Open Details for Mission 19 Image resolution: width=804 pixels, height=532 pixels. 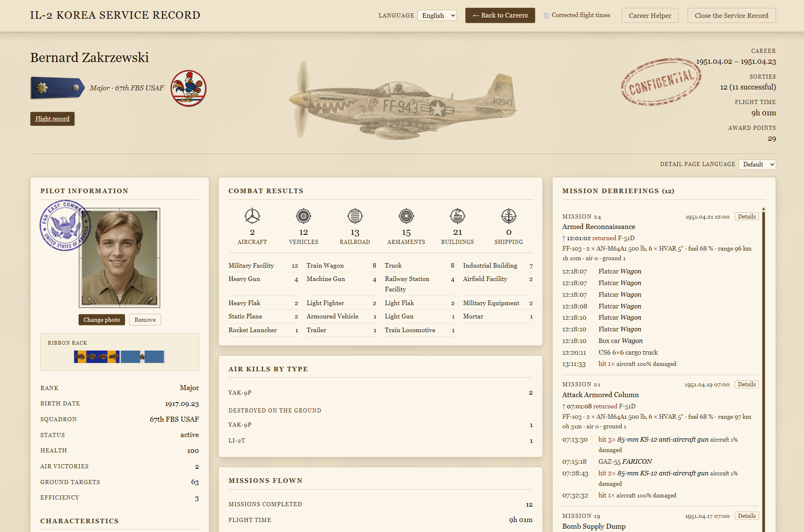click(x=747, y=516)
